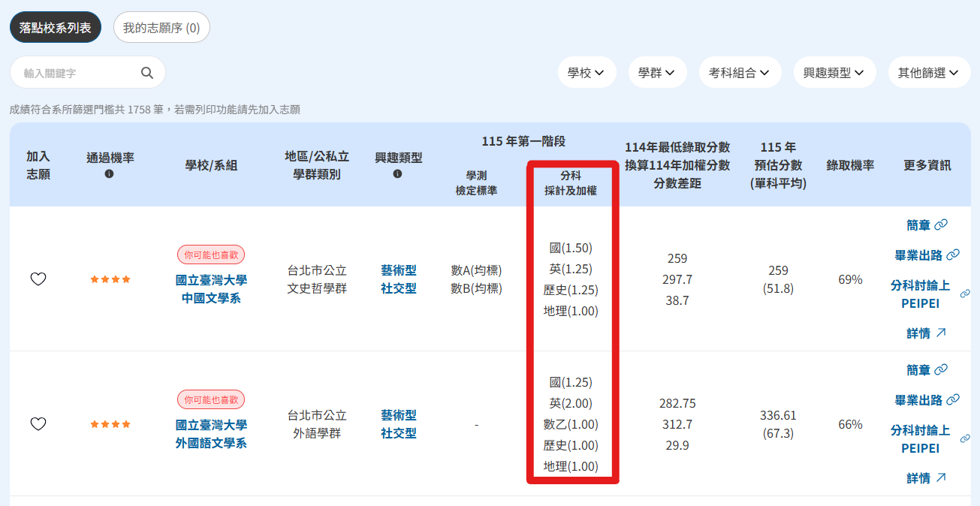Click the 336.61 (67.3) estimated score
This screenshot has height=506, width=980.
click(778, 424)
